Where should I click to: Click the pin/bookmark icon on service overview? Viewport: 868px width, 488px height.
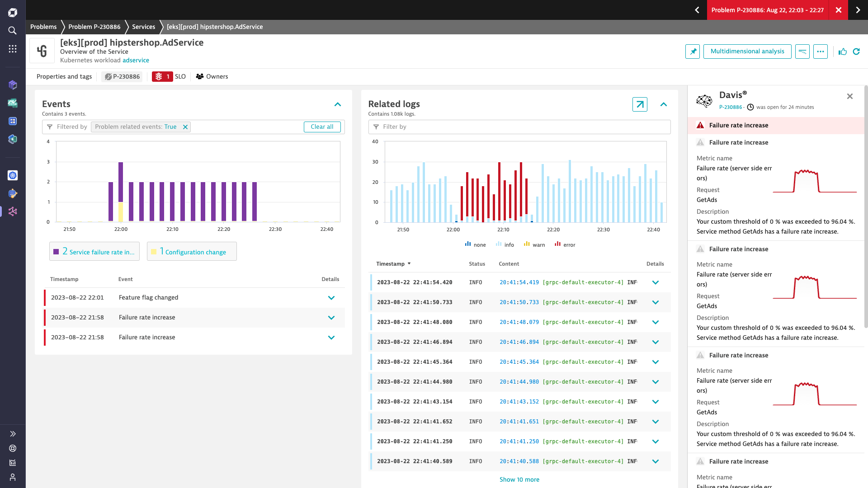[693, 51]
